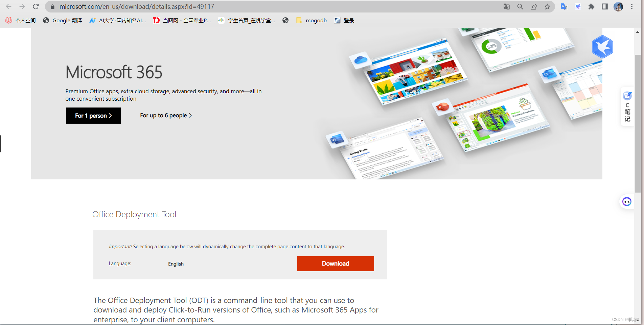
Task: Open the Chrome three-dot menu
Action: point(631,6)
